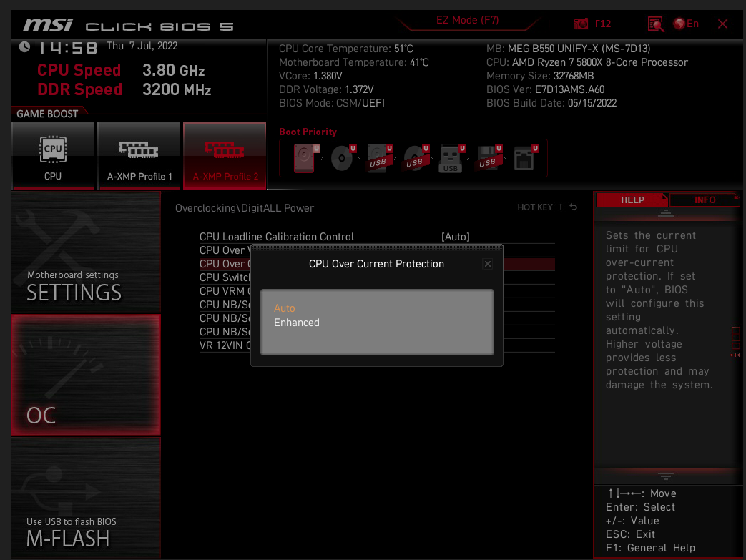
Task: Change language via the En globe icon
Action: 686,24
